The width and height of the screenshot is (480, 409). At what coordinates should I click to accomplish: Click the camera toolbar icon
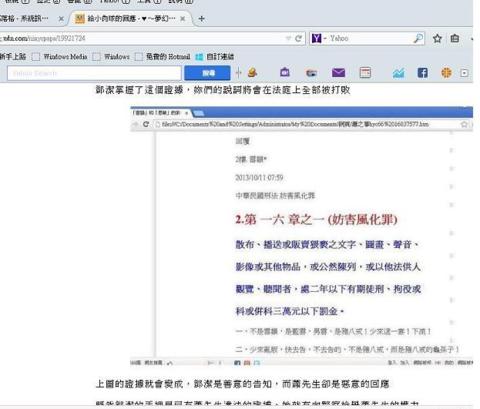(285, 72)
